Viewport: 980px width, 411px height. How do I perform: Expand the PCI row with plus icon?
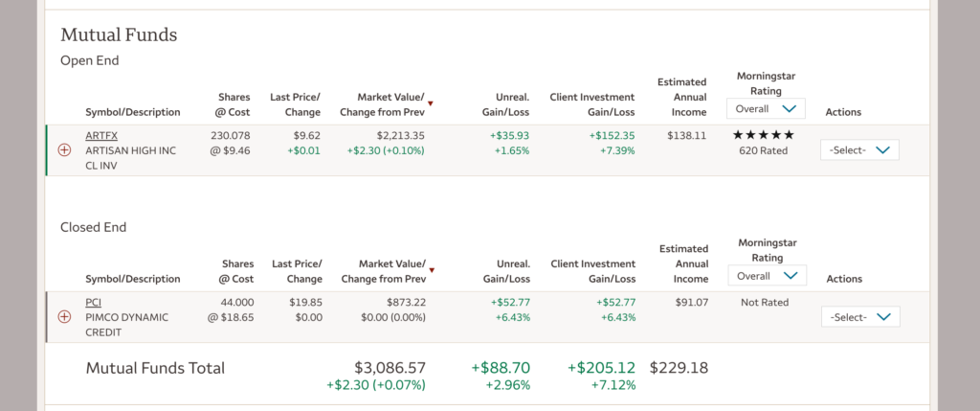pyautogui.click(x=65, y=316)
